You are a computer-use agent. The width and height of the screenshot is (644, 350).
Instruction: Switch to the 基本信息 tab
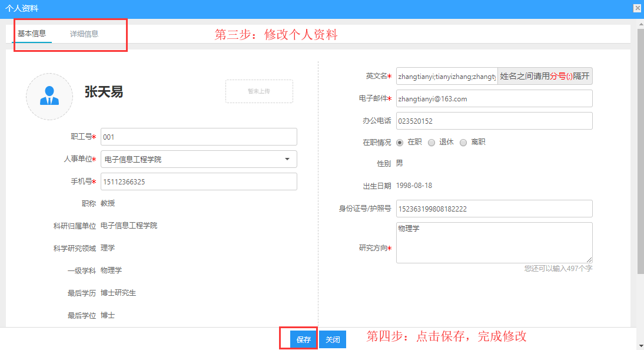click(32, 34)
